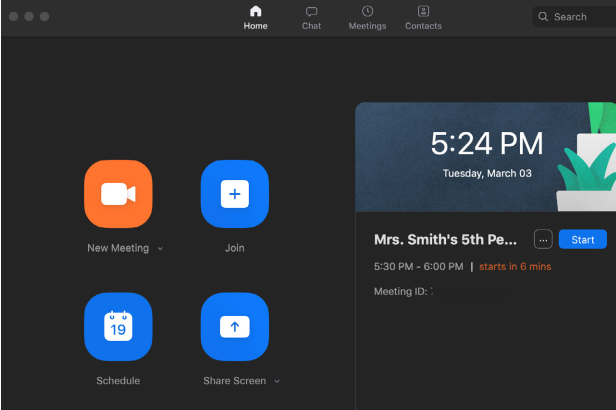Click the magnifying glass search icon
Viewport: 616px width, 410px height.
click(543, 17)
